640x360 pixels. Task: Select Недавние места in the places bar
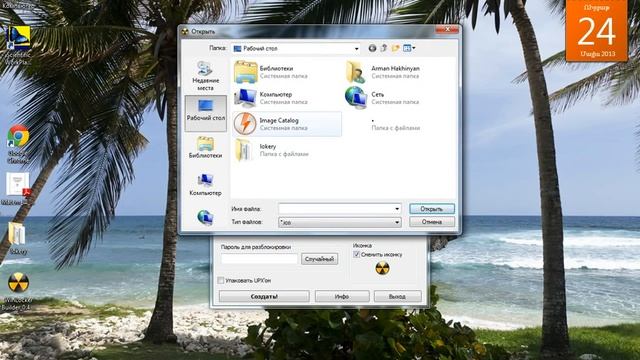(x=205, y=76)
